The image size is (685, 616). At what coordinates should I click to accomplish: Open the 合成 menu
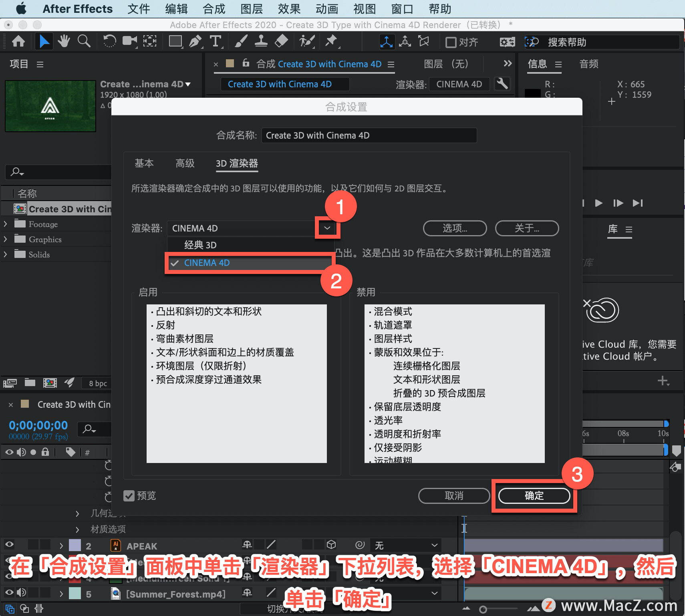(x=214, y=9)
